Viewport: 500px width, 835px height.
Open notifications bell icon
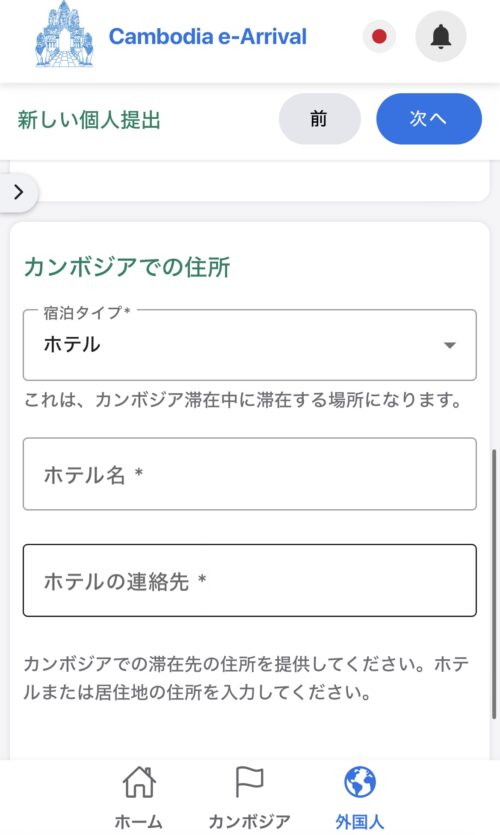pyautogui.click(x=441, y=36)
